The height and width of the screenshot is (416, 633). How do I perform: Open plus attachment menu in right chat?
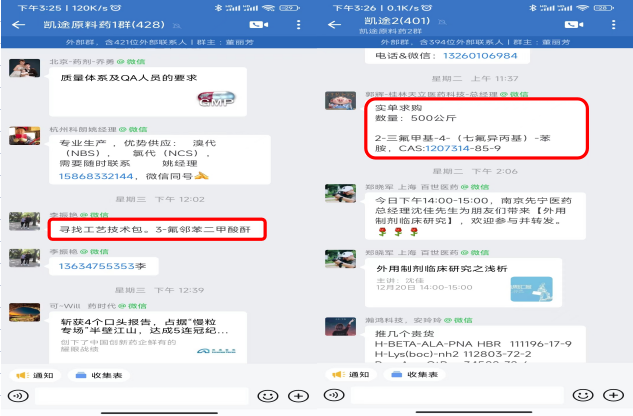[614, 395]
